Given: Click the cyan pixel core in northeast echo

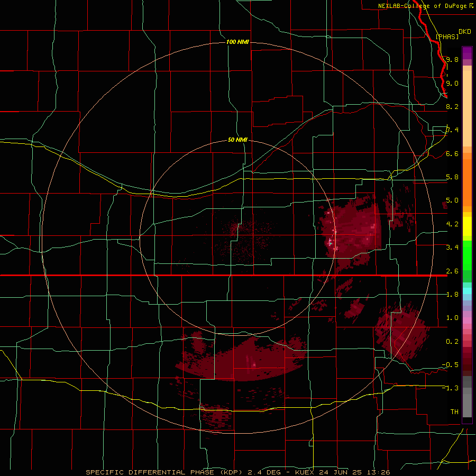Looking at the screenshot, I should click(x=330, y=243).
